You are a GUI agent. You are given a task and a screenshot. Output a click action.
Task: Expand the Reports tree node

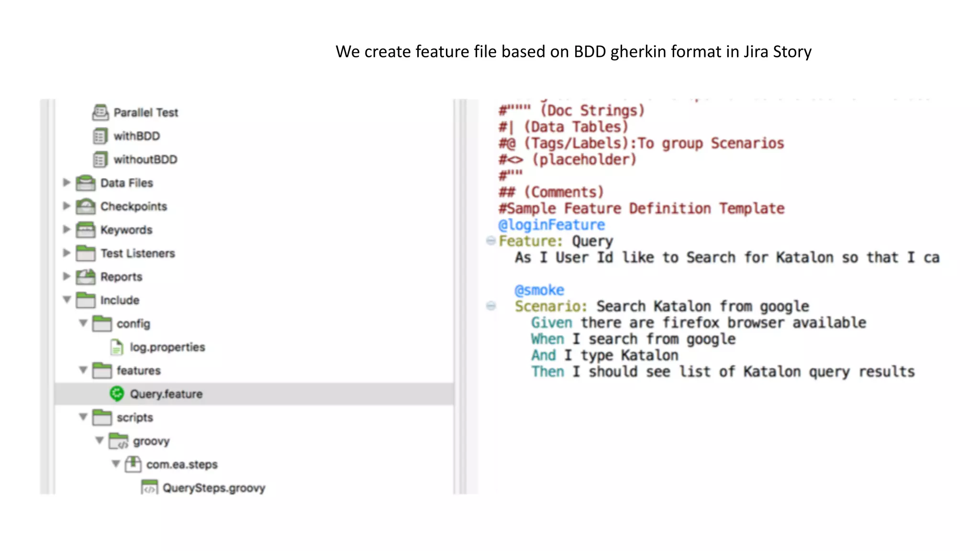tap(67, 276)
